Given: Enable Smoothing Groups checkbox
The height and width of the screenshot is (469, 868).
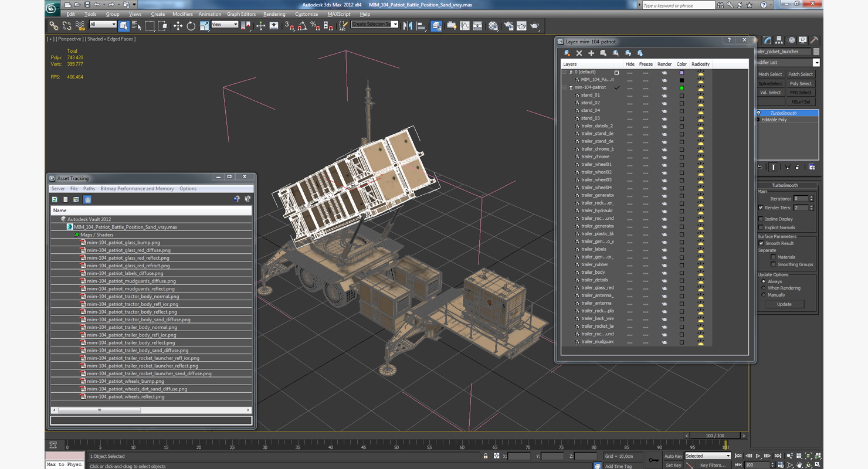Looking at the screenshot, I should coord(774,264).
